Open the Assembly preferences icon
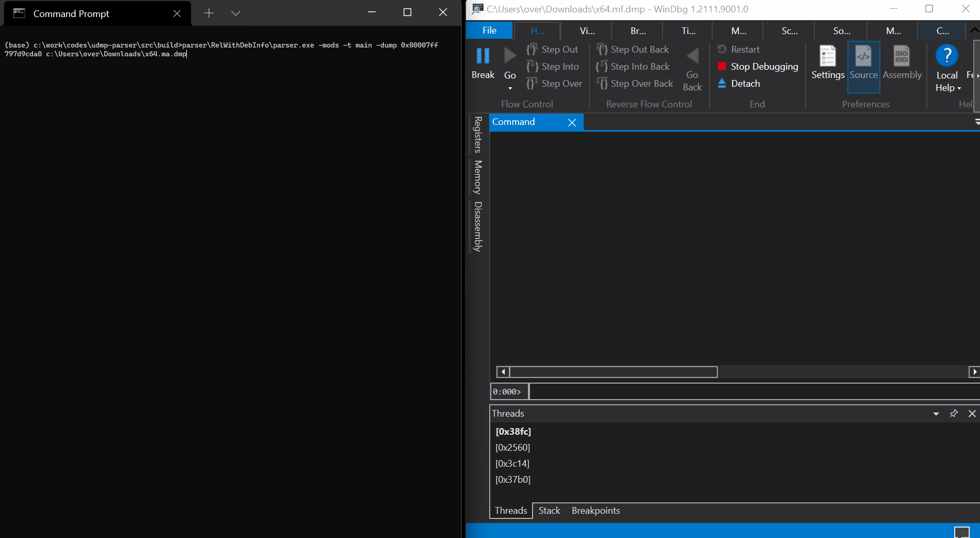 point(901,56)
